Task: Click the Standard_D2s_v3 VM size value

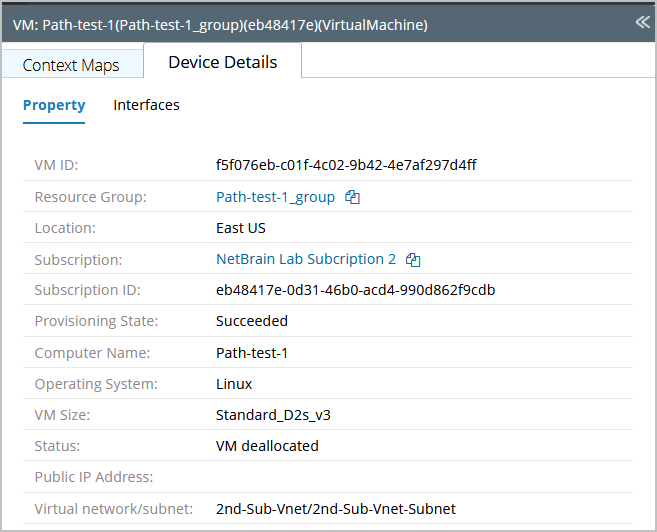Action: click(267, 415)
